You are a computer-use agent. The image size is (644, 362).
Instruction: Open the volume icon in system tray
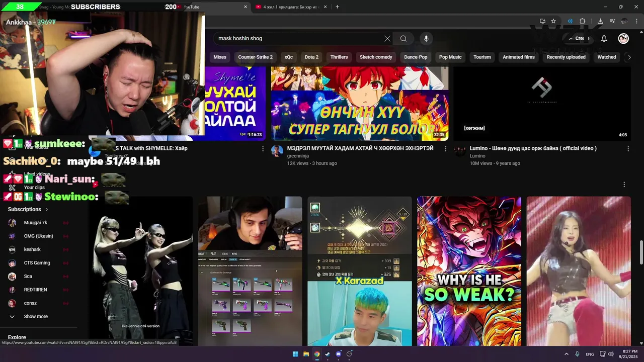click(x=610, y=354)
